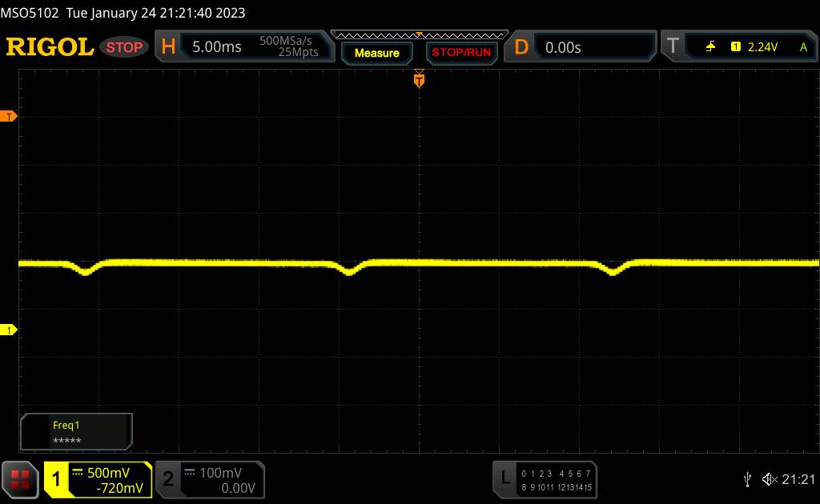This screenshot has height=504, width=820.
Task: Click trigger mode A indicator
Action: [x=803, y=47]
